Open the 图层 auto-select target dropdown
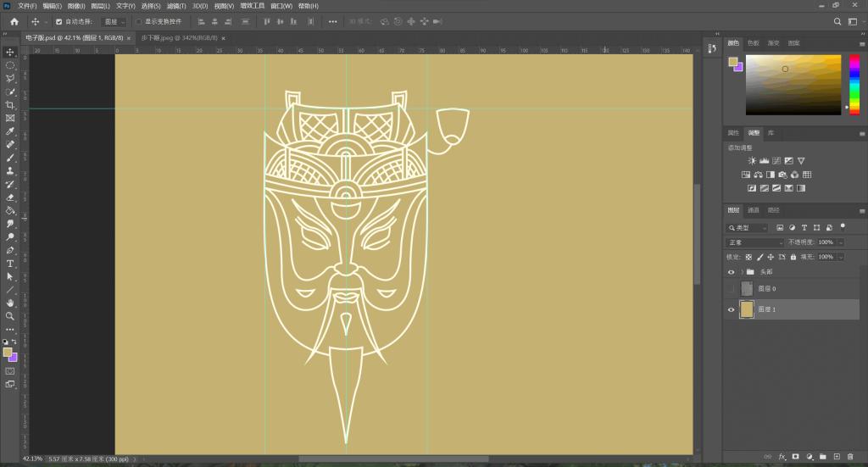The image size is (868, 467). click(113, 21)
